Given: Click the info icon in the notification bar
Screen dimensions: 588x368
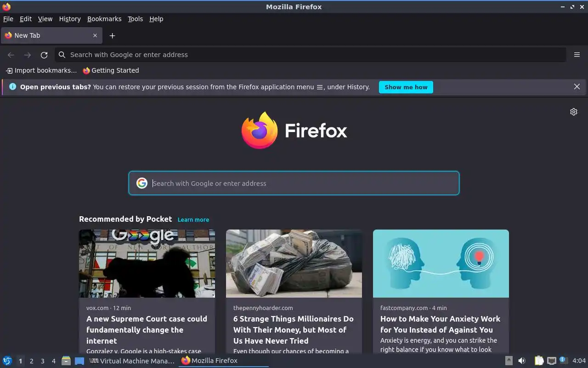Looking at the screenshot, I should [12, 86].
